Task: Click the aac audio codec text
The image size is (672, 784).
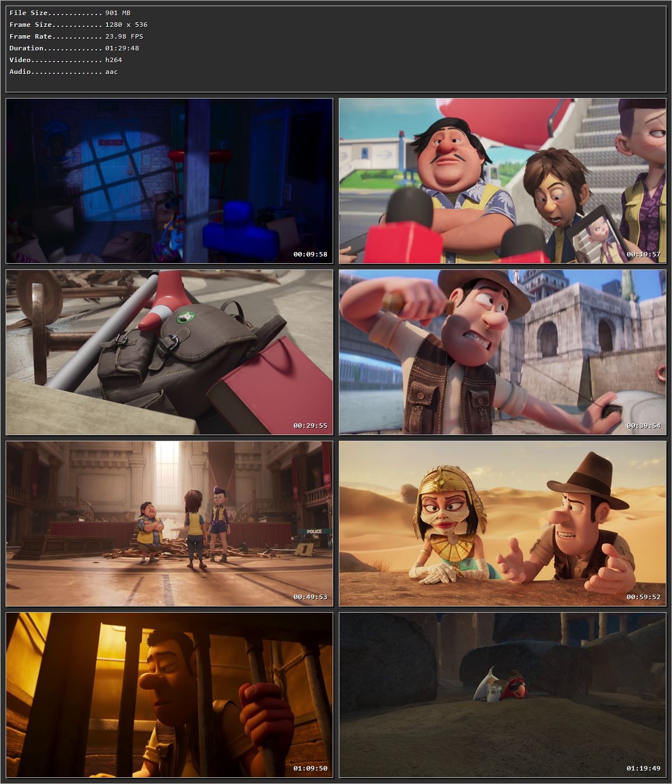Action: click(x=110, y=71)
